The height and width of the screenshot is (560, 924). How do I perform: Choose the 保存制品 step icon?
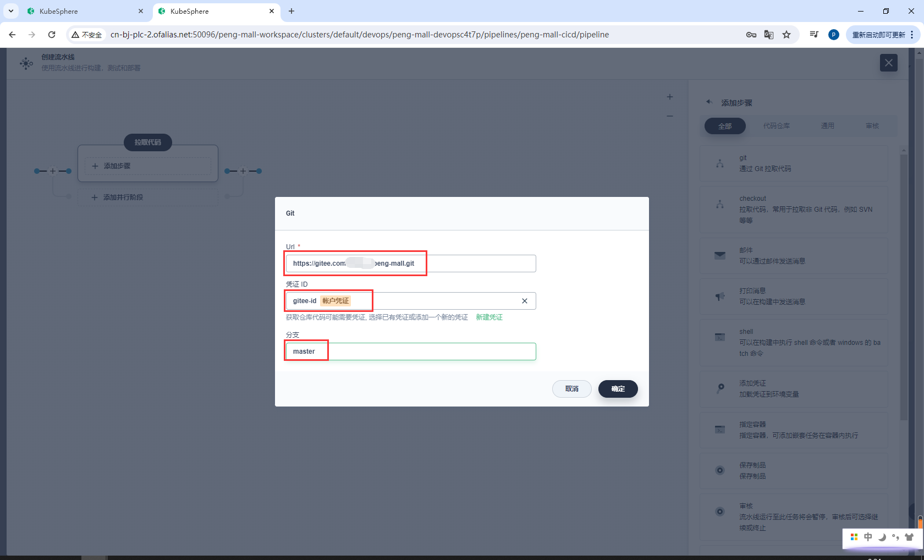pos(720,470)
